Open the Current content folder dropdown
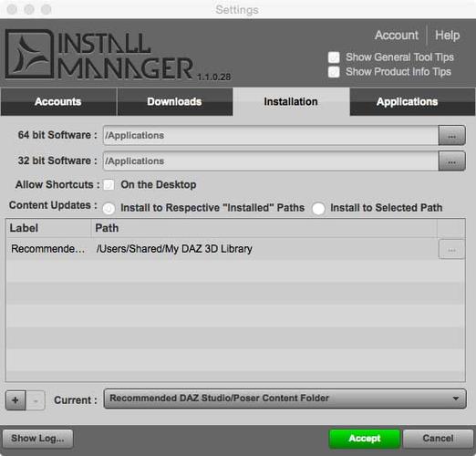Screen dimensions: 476x456 click(285, 399)
